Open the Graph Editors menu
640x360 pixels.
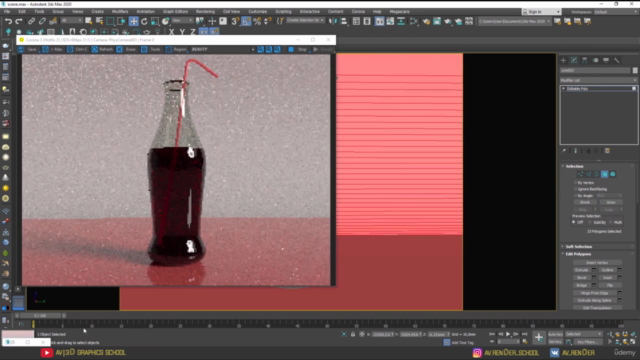pos(175,12)
